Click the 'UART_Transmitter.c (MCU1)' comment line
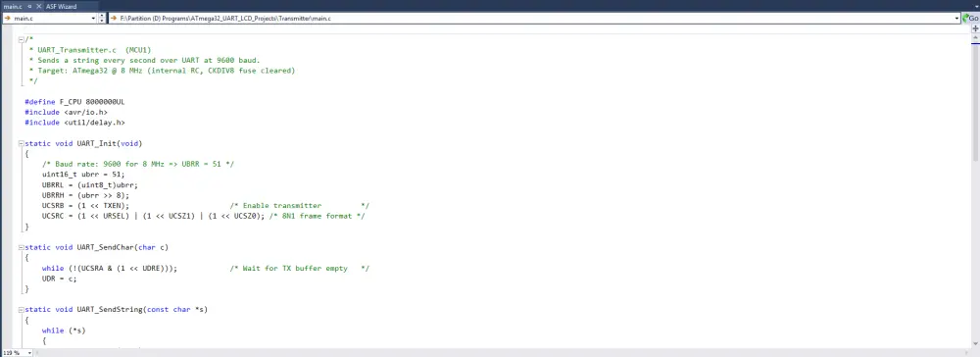 pyautogui.click(x=90, y=49)
